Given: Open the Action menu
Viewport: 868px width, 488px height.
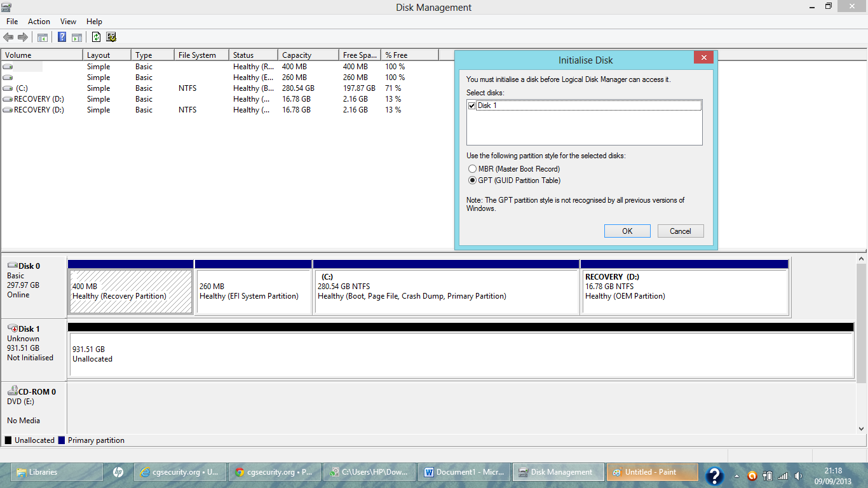Looking at the screenshot, I should [x=39, y=22].
